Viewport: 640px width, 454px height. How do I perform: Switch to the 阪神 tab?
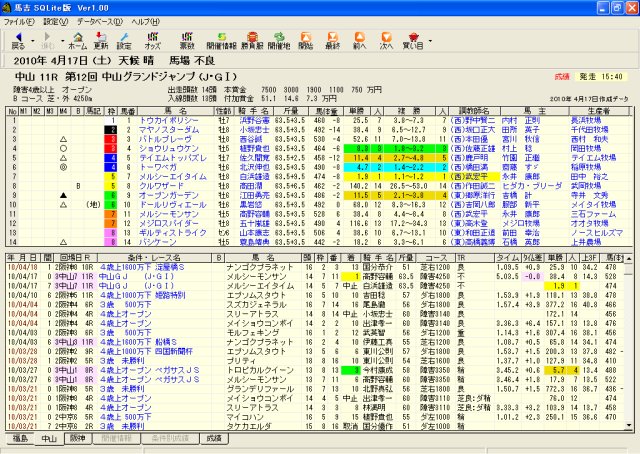[78, 438]
